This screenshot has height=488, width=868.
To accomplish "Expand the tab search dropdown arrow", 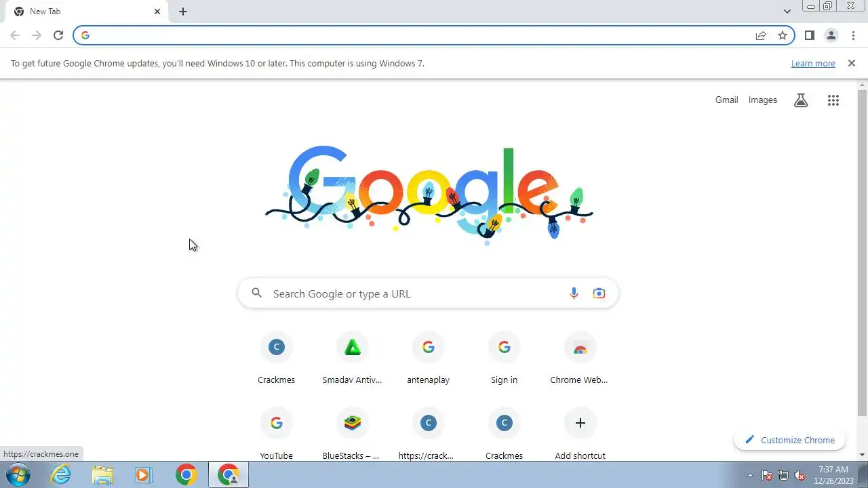I will [x=787, y=12].
